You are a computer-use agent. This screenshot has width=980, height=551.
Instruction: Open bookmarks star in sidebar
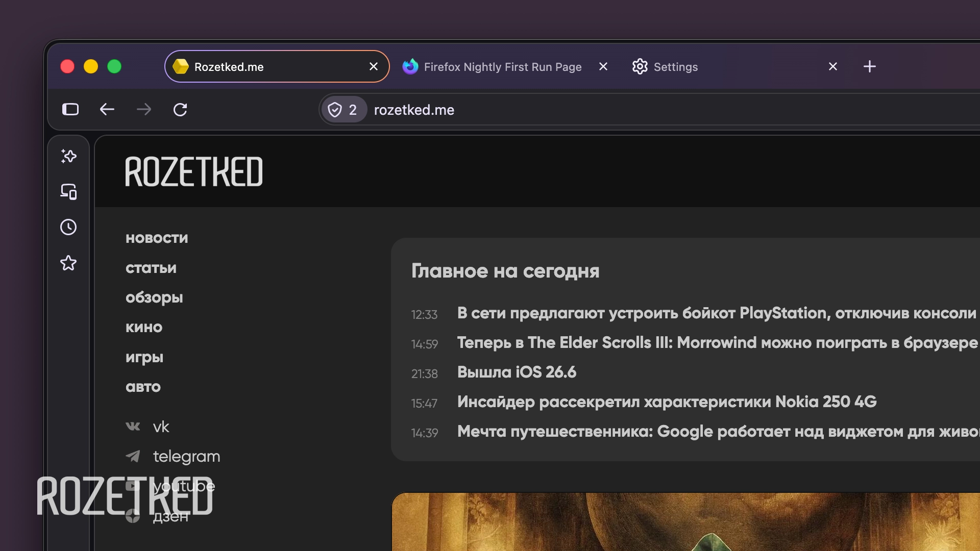click(68, 263)
